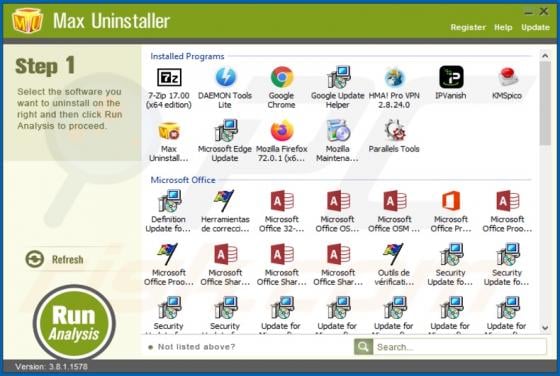Click the Run Analysis button
Viewport: 560px width, 376px height.
(74, 323)
